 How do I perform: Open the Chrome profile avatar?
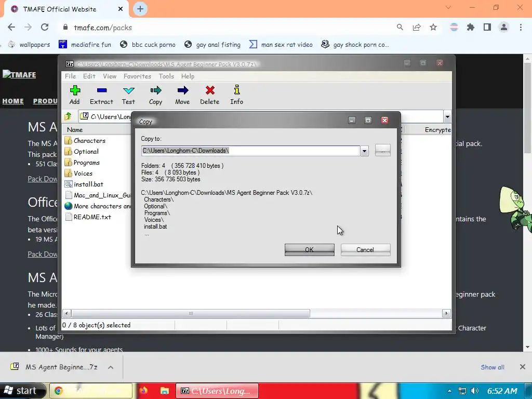(504, 27)
